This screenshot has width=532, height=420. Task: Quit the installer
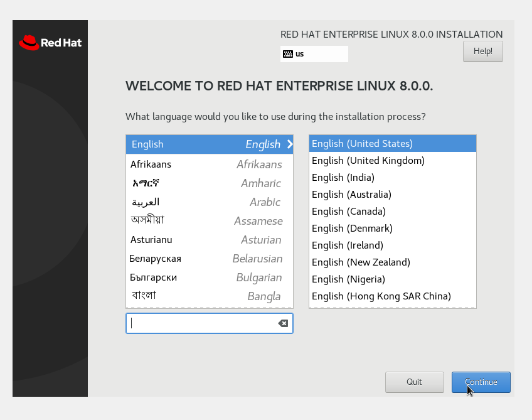click(x=414, y=382)
